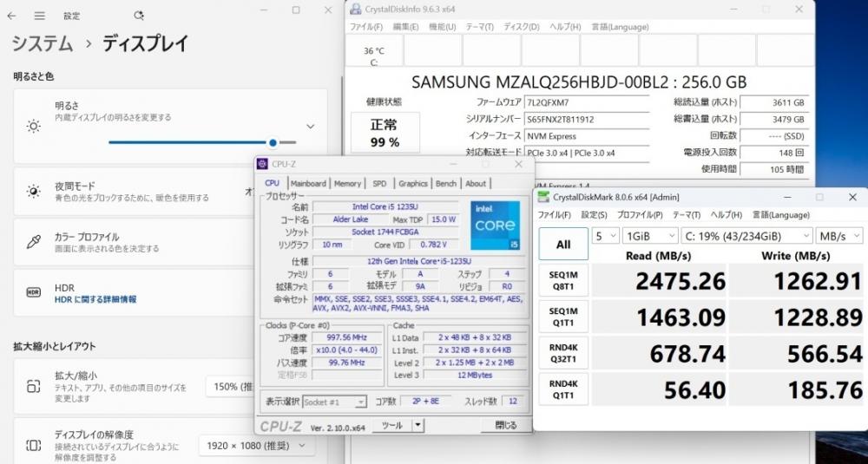The image size is (868, 464).
Task: Open the HDR に関する詳細情報 link
Action: pos(95,299)
